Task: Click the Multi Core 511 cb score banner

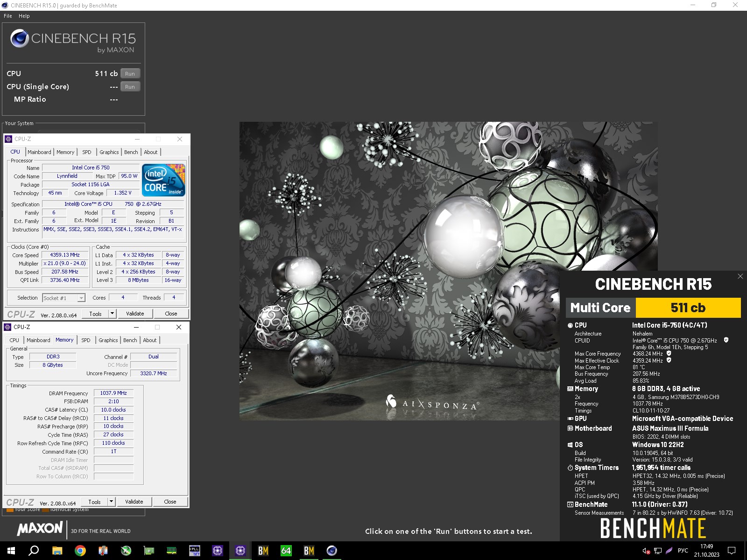Action: pos(653,308)
